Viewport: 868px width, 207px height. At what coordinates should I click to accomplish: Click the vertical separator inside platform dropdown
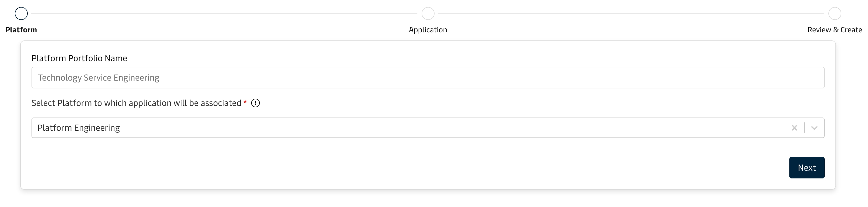pyautogui.click(x=804, y=128)
